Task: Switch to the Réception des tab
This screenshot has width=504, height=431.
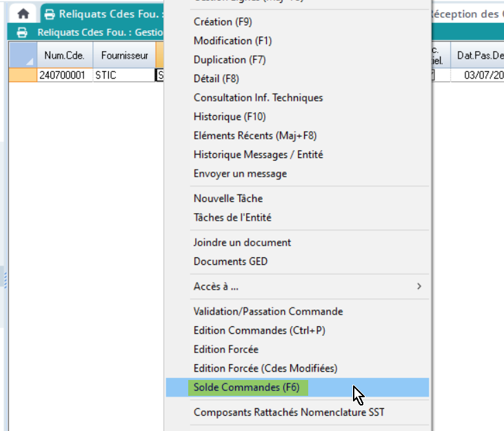Action: 465,14
